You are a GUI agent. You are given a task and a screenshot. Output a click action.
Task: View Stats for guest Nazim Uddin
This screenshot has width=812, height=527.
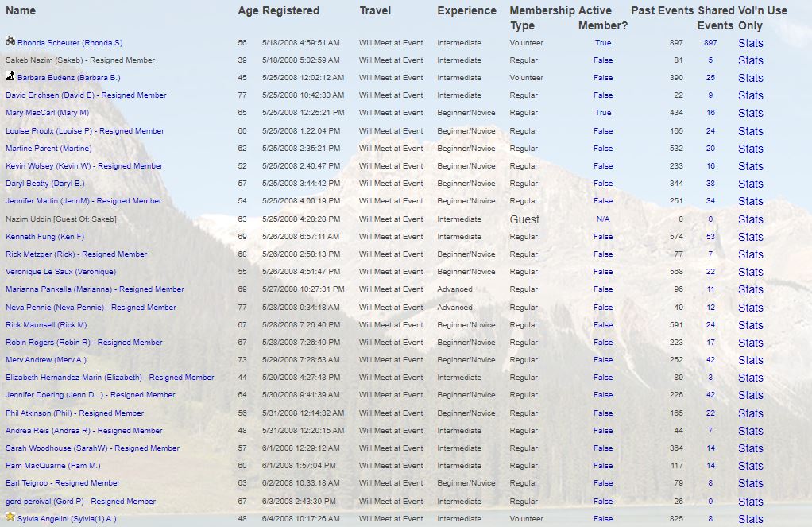point(750,219)
